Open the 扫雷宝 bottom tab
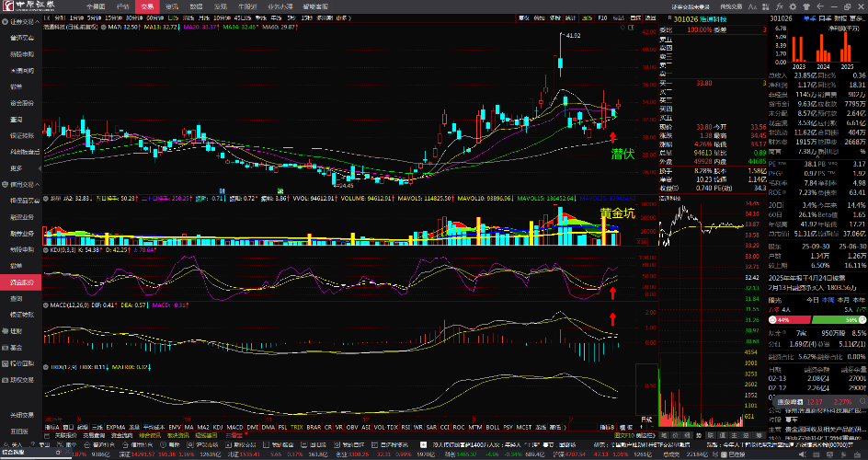Viewport: 868px width, 460px height. click(233, 436)
